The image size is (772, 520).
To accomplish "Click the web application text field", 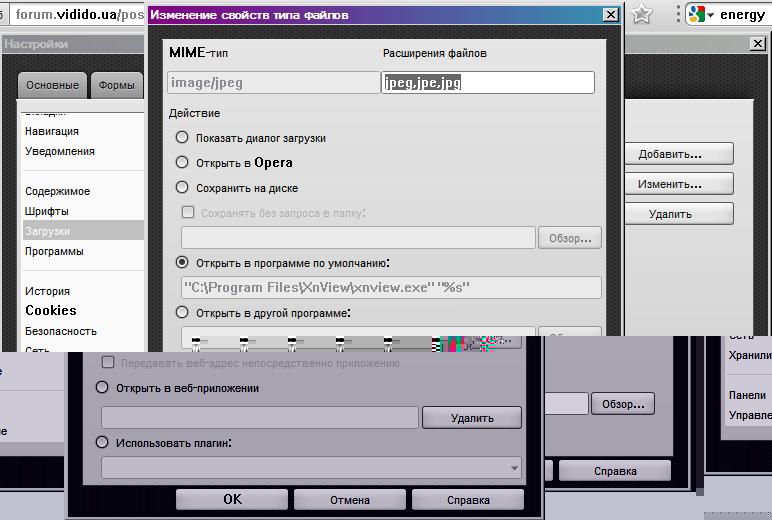I will 259,418.
